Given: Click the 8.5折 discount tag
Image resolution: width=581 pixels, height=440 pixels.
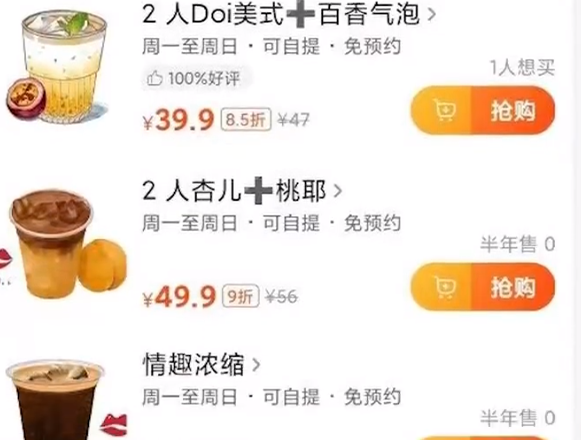Looking at the screenshot, I should [246, 119].
